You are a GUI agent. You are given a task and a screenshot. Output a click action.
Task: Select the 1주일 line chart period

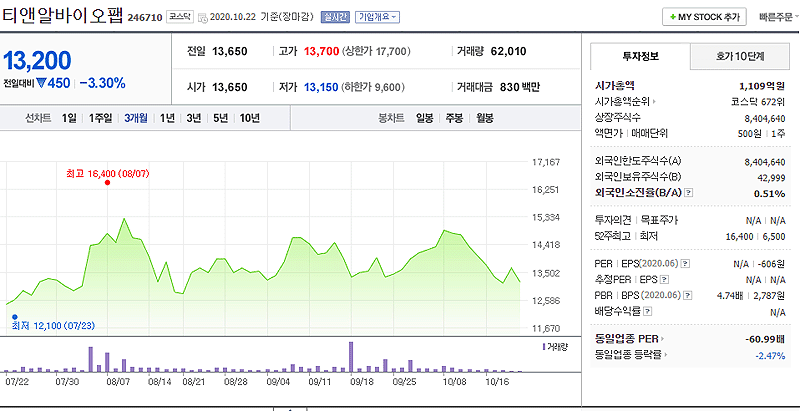[x=101, y=118]
